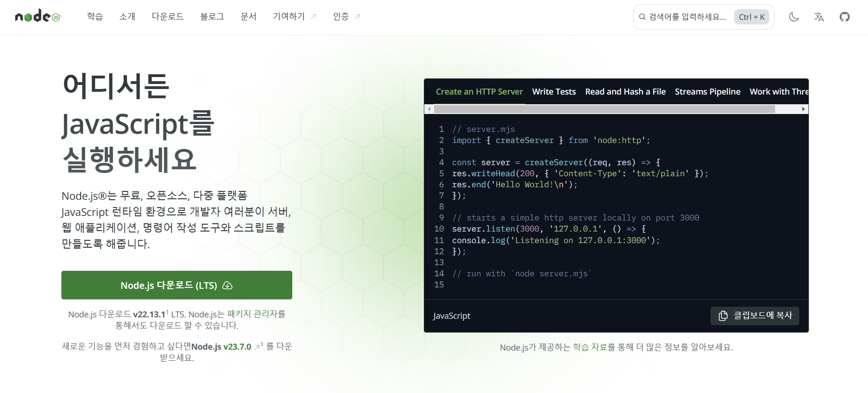Screen dimensions: 868x393
Task: Click the 'res.end('Hello World!\n');' code line
Action: coord(515,185)
